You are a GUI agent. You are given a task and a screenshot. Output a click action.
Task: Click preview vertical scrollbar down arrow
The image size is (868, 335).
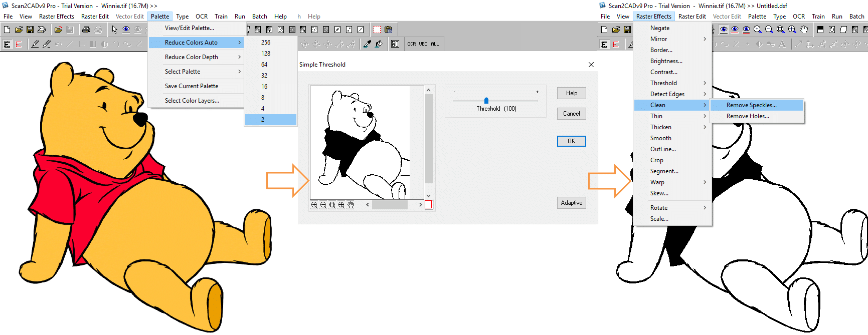[x=428, y=195]
